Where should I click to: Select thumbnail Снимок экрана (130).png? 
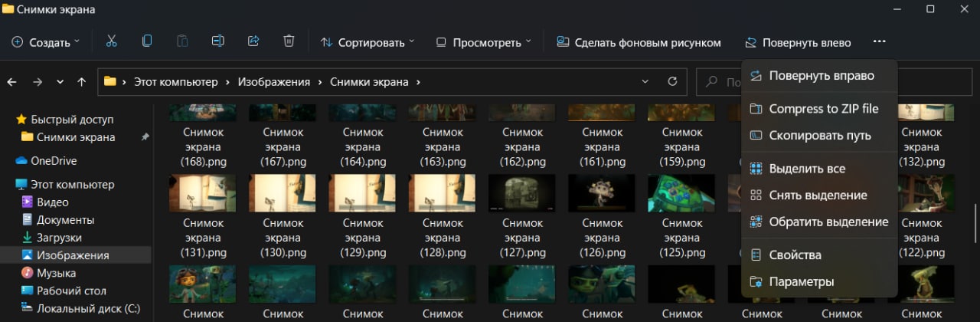tap(283, 192)
